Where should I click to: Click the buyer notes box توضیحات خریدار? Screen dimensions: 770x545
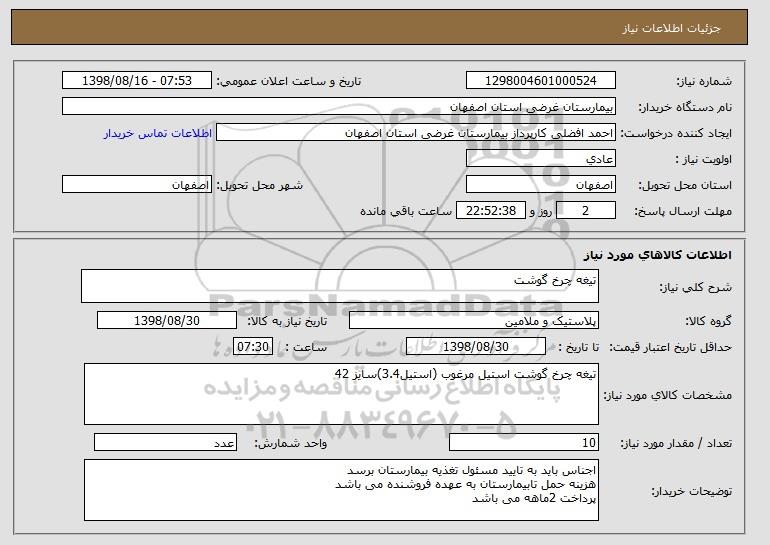[341, 490]
